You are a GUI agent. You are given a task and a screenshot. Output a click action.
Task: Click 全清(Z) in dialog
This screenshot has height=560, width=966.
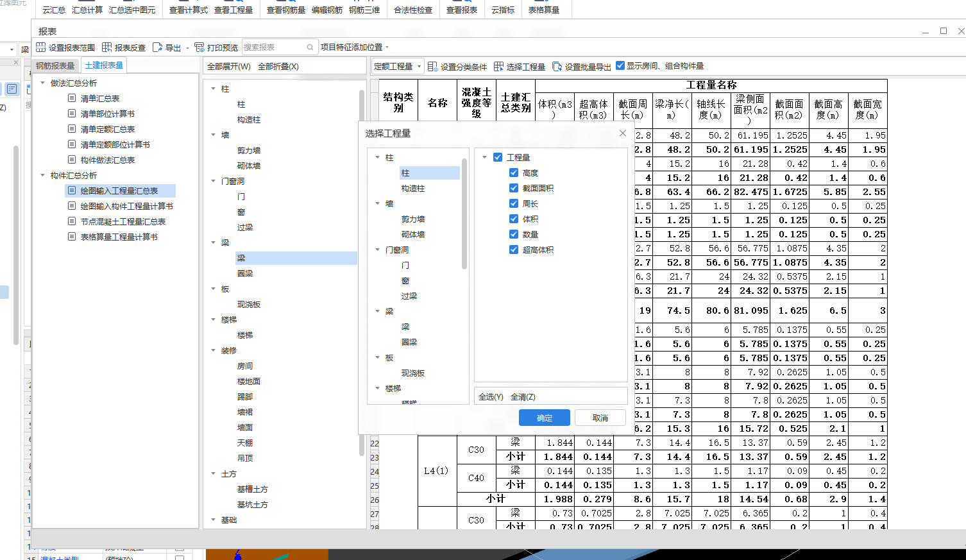523,397
